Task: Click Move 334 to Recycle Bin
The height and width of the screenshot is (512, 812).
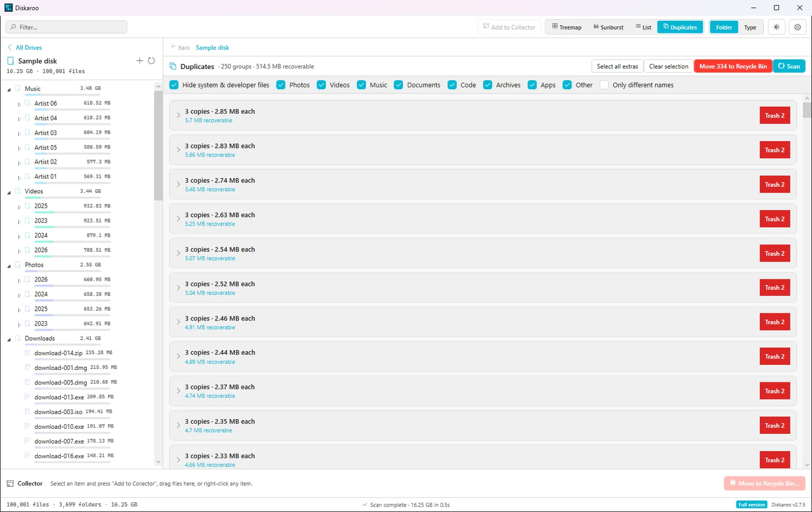Action: (733, 66)
